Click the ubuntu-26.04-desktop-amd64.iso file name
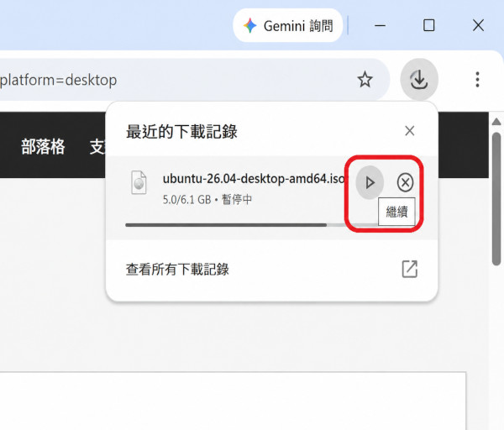 pos(254,179)
